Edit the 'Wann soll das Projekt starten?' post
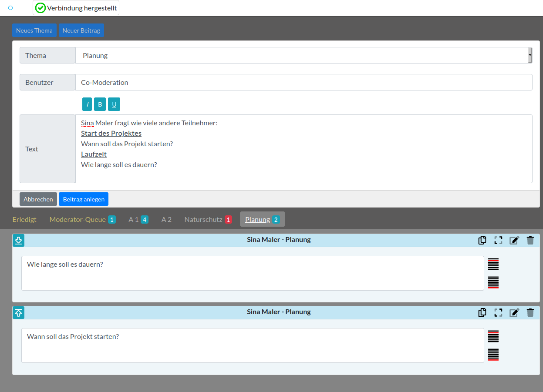Image resolution: width=543 pixels, height=392 pixels. coord(514,312)
